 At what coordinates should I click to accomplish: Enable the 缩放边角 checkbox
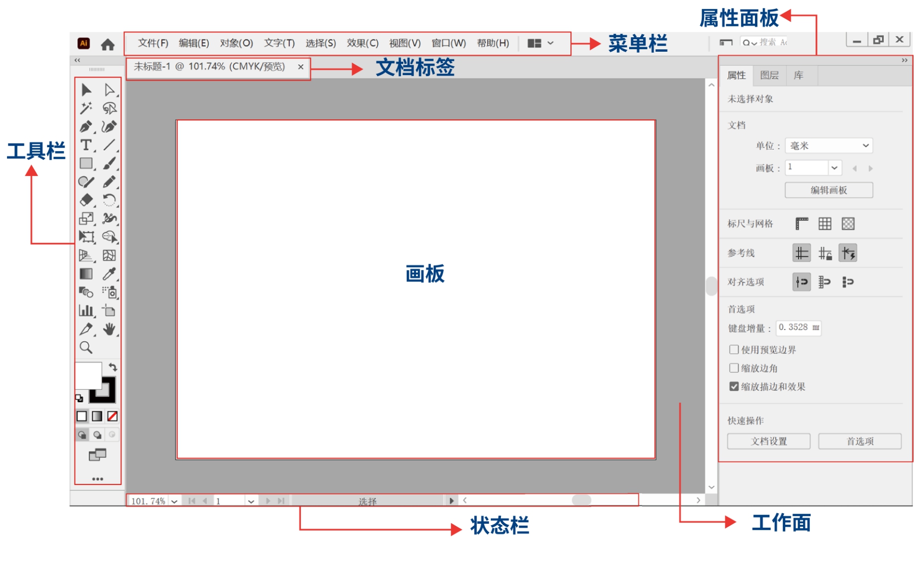tap(734, 368)
